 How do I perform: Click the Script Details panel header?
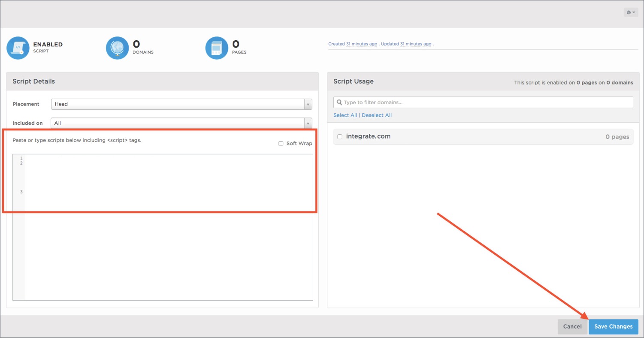[x=162, y=81]
